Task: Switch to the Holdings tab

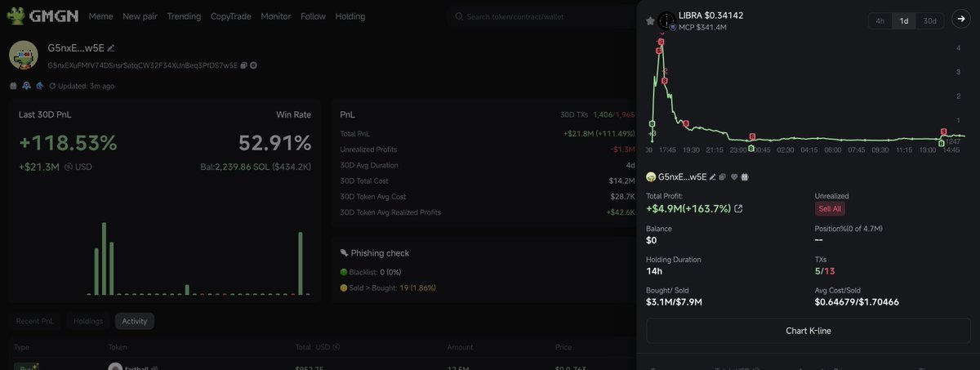Action: tap(88, 321)
